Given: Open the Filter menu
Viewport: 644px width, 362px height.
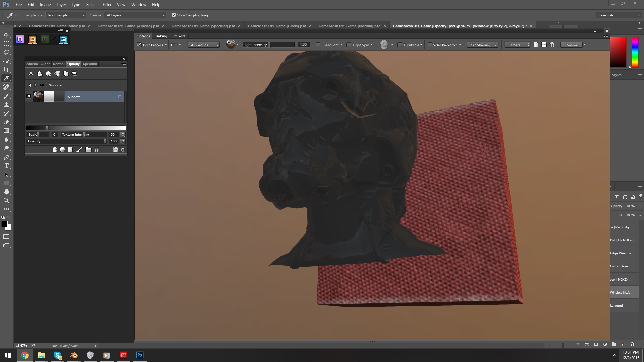Looking at the screenshot, I should pyautogui.click(x=107, y=5).
